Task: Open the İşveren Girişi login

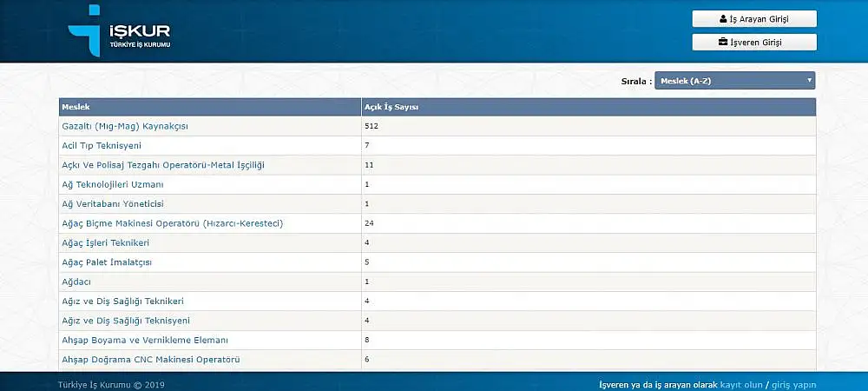Action: 754,42
